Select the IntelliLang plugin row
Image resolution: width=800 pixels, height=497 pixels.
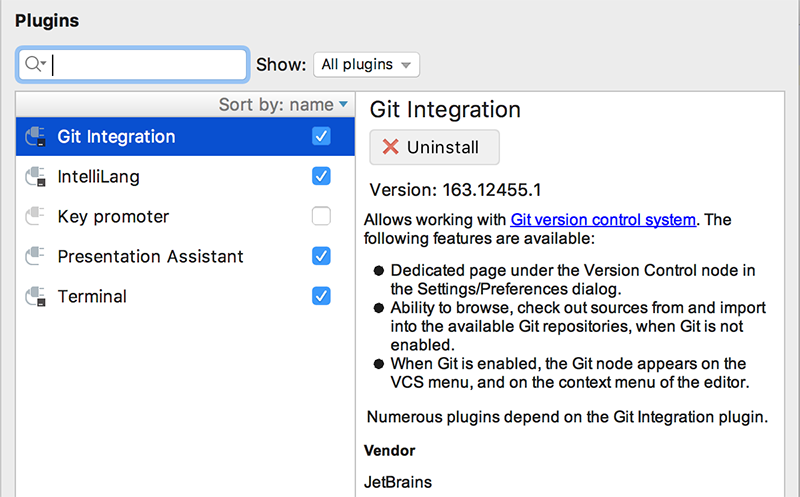coord(185,177)
